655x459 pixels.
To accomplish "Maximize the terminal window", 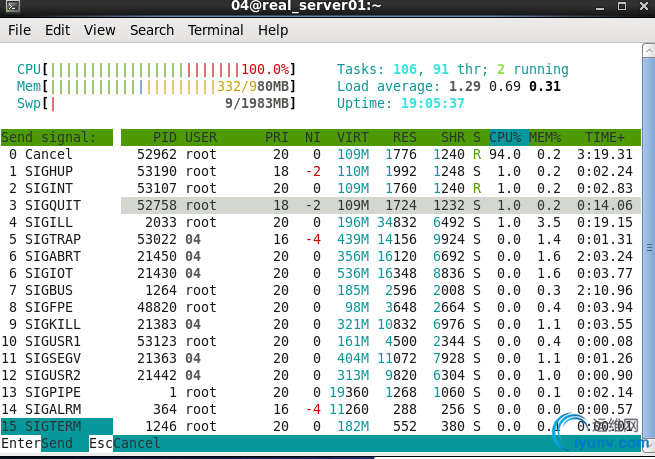I will (622, 6).
